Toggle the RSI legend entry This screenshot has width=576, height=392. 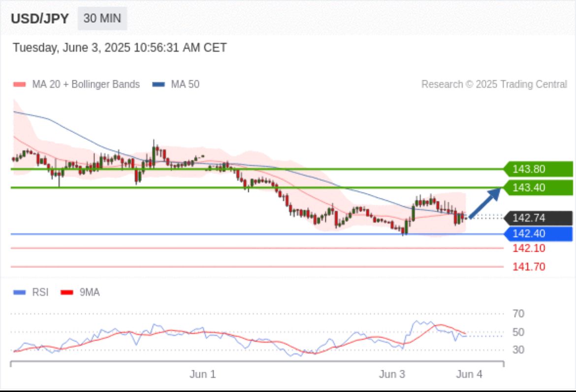pyautogui.click(x=32, y=293)
